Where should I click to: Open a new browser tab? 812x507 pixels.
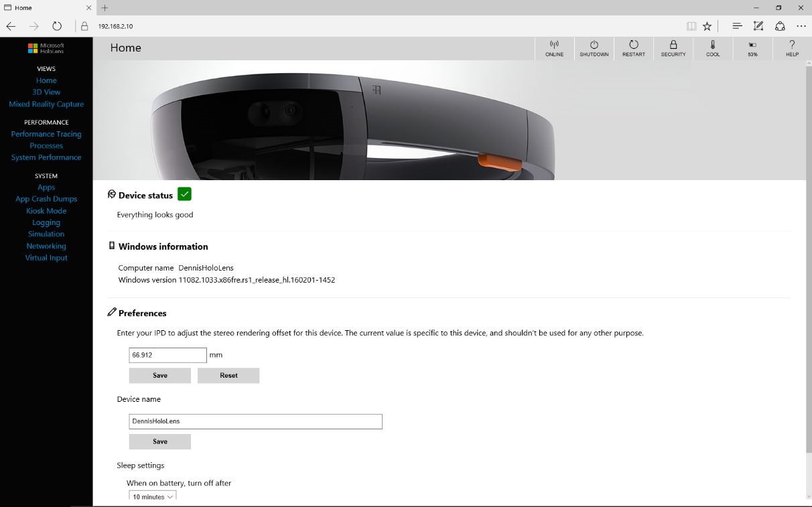click(x=105, y=7)
